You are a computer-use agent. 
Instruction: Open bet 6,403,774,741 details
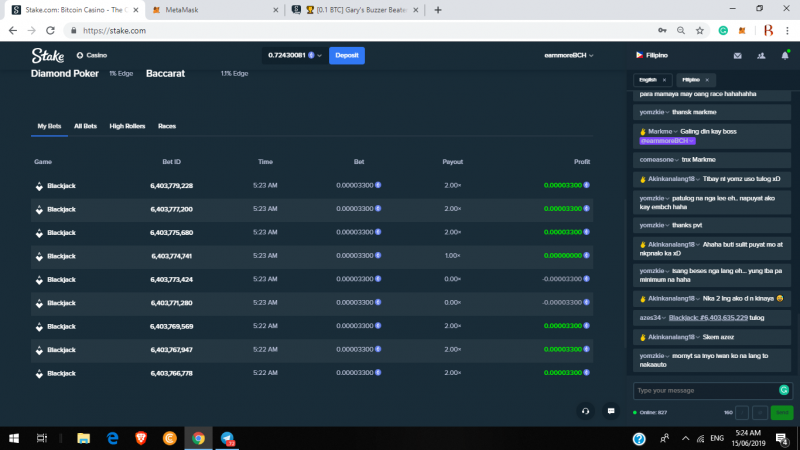point(171,256)
